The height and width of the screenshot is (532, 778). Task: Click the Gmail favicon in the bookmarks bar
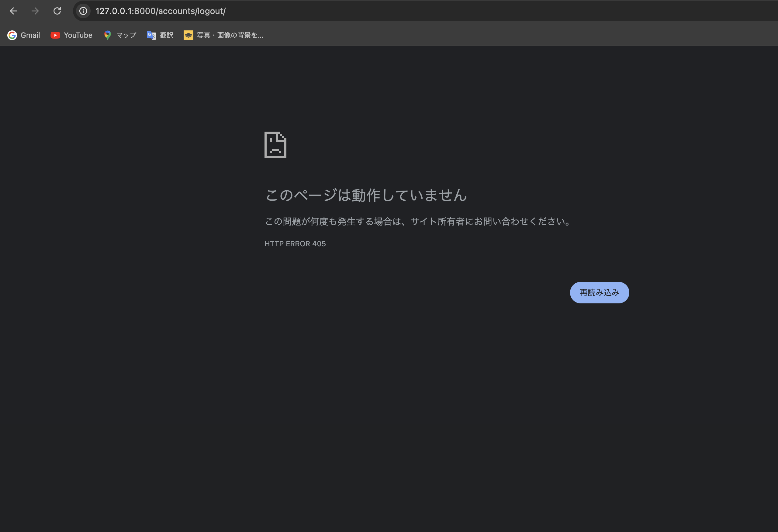click(12, 35)
